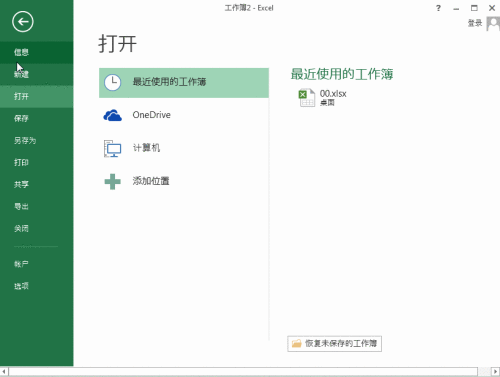Screen dimensions: 500x377
Task: Click the user avatar icon
Action: click(x=493, y=24)
